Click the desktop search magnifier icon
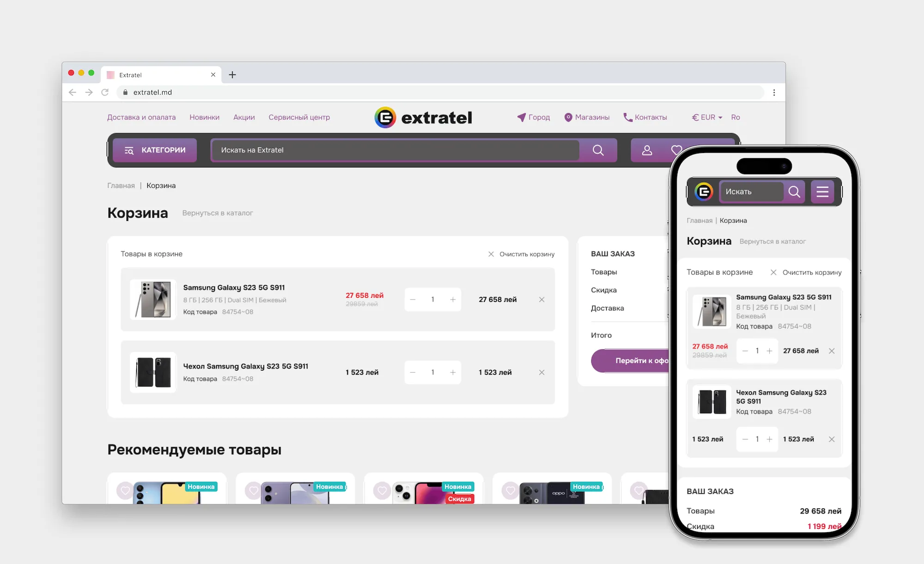This screenshot has width=924, height=564. tap(598, 150)
